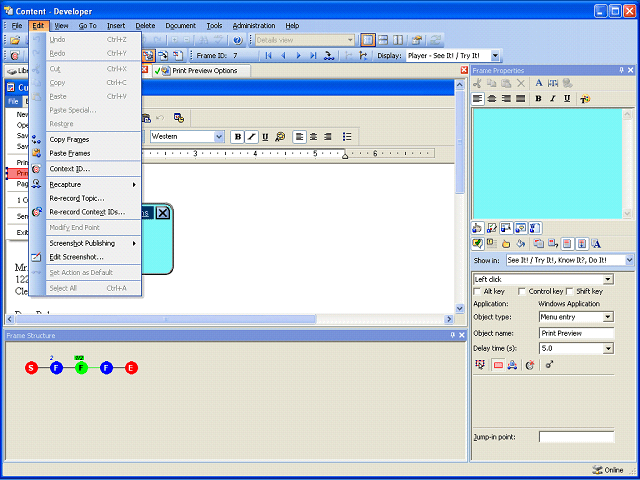Go to the next frame with the arrow

click(x=298, y=56)
